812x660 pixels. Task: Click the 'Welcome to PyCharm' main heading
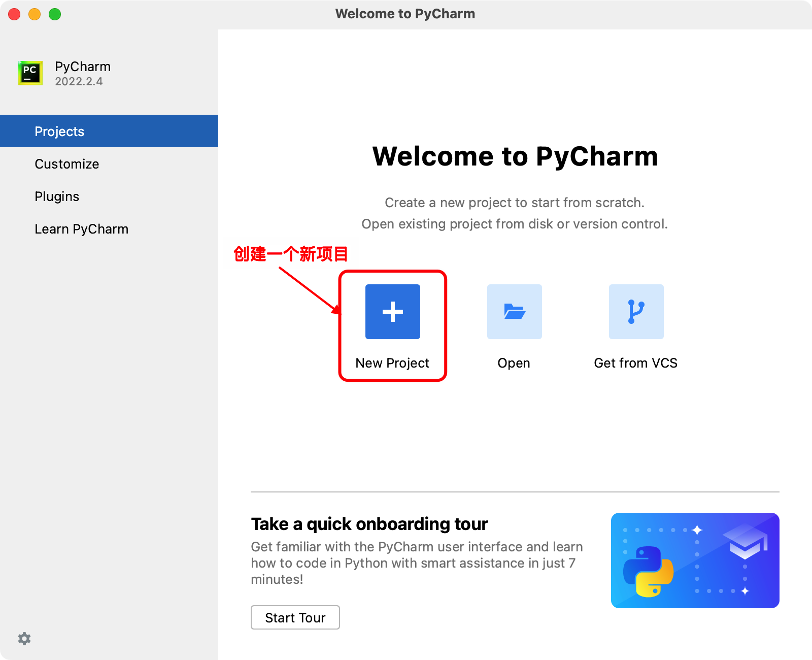(515, 156)
